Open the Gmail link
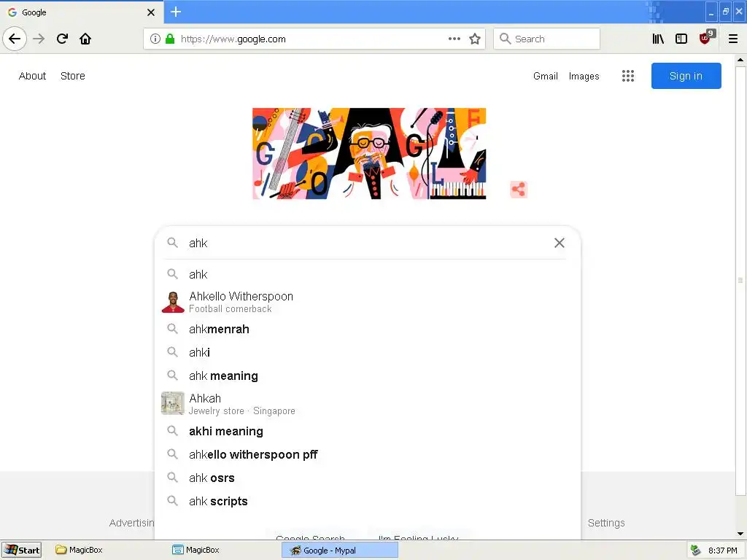The width and height of the screenshot is (747, 560). pos(546,76)
